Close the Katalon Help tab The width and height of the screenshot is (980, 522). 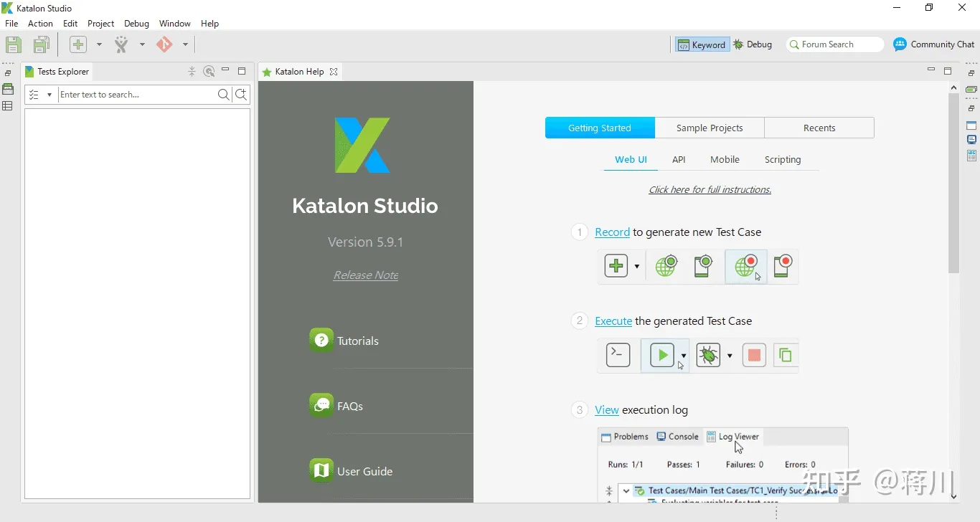coord(334,72)
